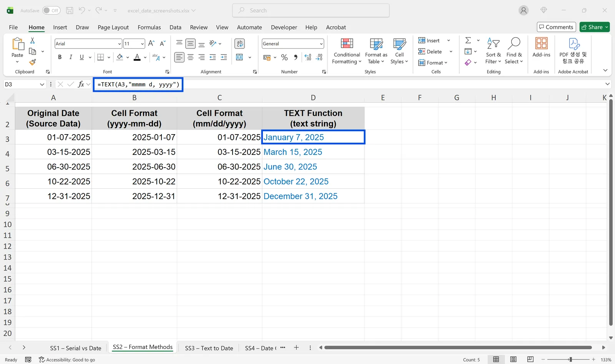Screen dimensions: 615x364
Task: Click the Insert cells button
Action: click(429, 40)
